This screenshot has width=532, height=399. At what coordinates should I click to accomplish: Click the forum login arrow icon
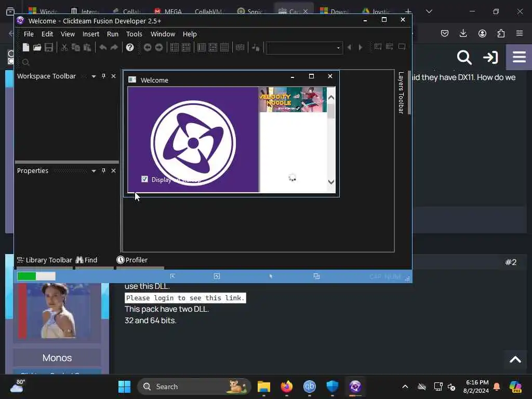[490, 57]
